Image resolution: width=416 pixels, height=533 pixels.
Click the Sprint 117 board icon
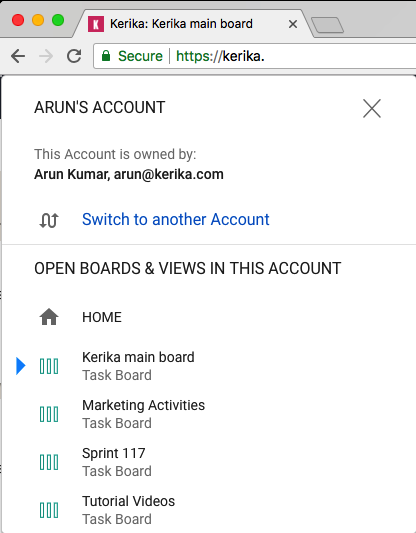click(x=49, y=462)
